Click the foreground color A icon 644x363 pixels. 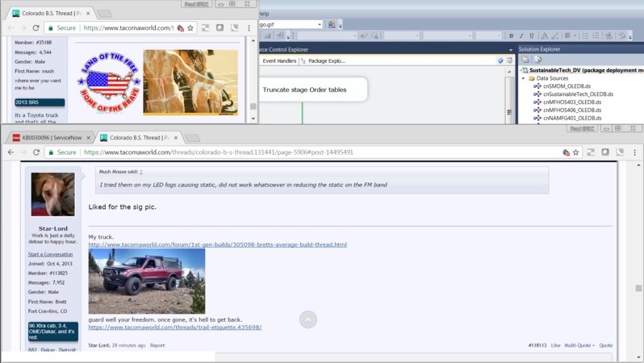tap(544, 35)
